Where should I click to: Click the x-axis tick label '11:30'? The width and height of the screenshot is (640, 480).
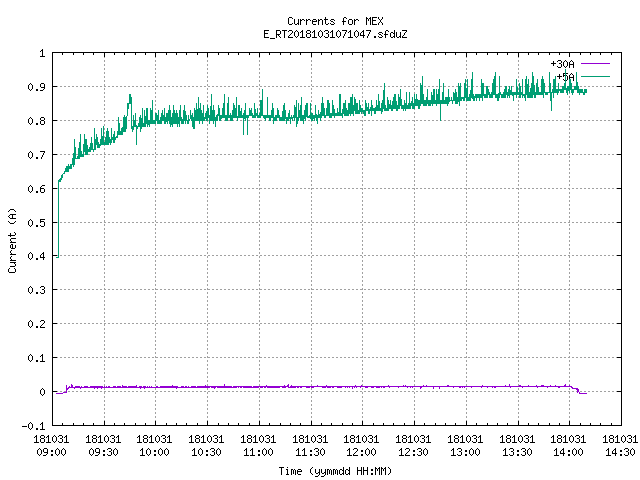click(x=310, y=452)
